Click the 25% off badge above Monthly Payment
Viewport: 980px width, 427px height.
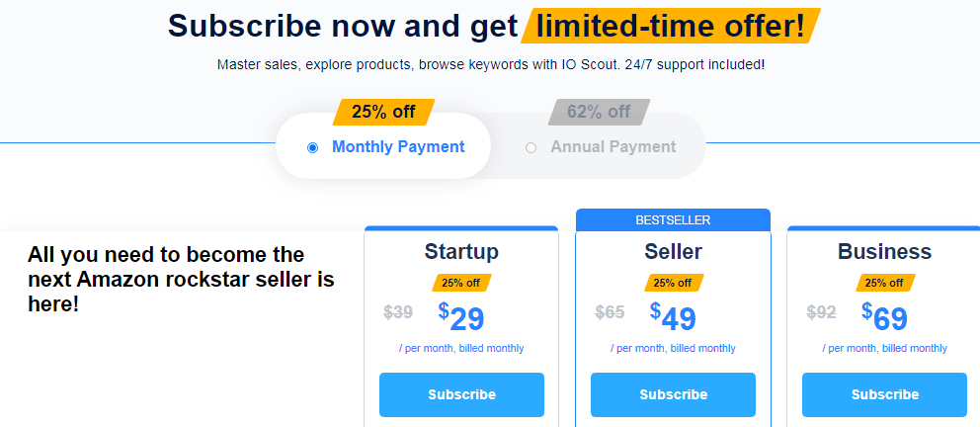pyautogui.click(x=383, y=112)
